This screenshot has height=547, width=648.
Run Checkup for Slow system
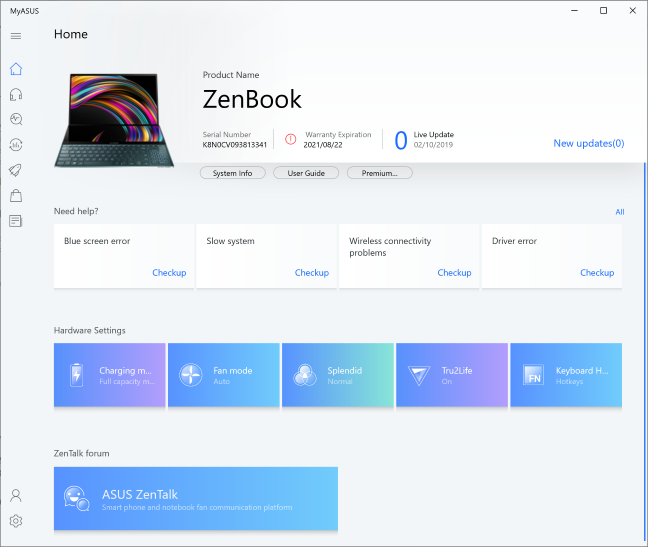[312, 273]
